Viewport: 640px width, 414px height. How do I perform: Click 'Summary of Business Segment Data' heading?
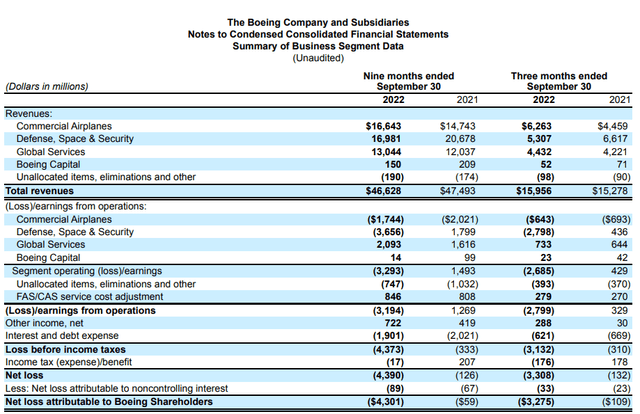pyautogui.click(x=318, y=46)
